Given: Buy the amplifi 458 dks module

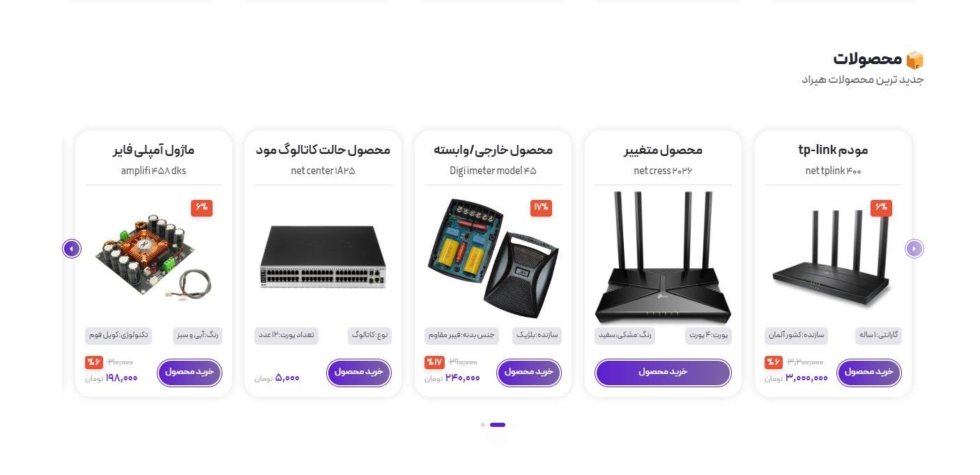Looking at the screenshot, I should click(190, 373).
